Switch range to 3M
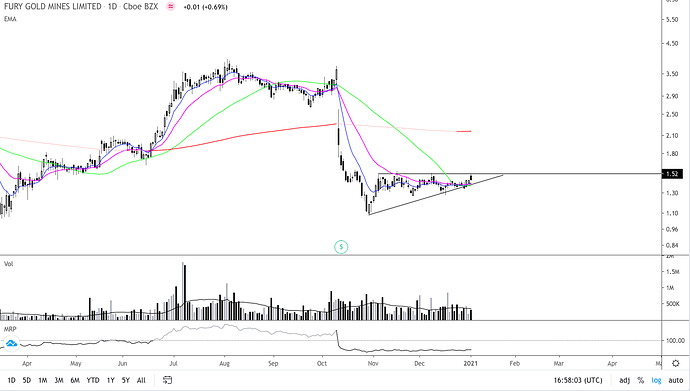Screen dimensions: 690x391 (x=59, y=380)
